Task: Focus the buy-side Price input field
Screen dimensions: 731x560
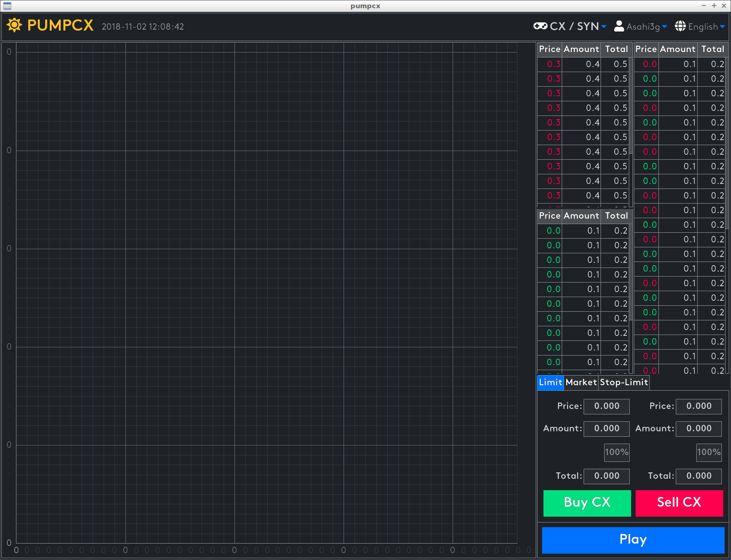Action: coord(607,406)
